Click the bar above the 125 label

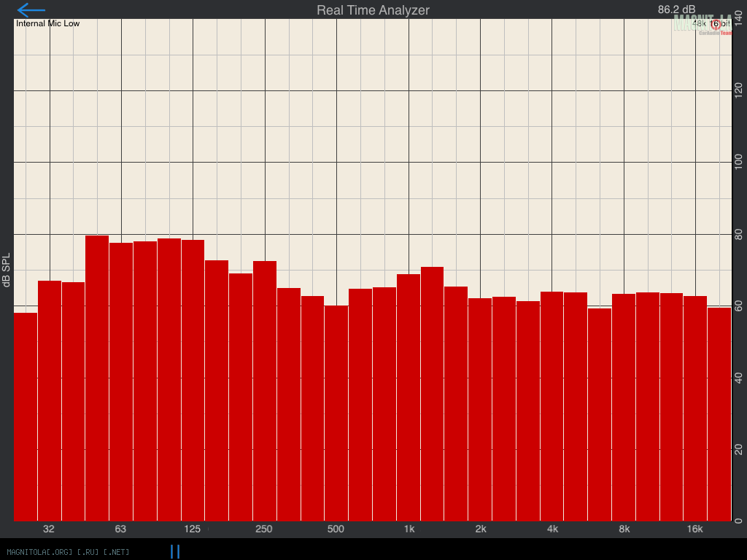pos(193,380)
